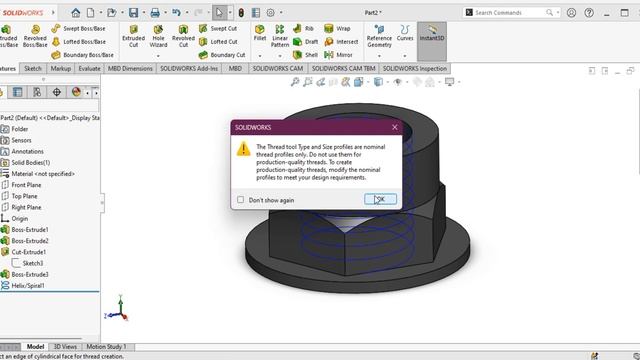Apply the Fillet tool
Image resolution: width=640 pixels, height=360 pixels.
pos(260,33)
